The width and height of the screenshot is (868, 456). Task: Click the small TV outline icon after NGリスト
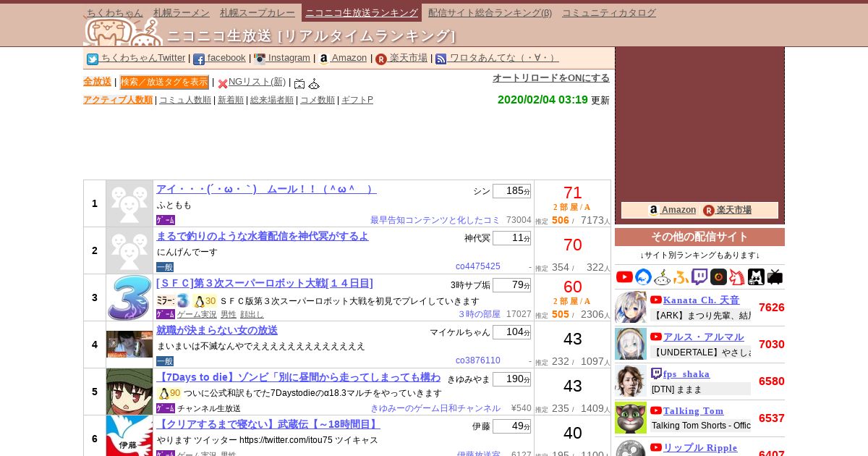[299, 84]
